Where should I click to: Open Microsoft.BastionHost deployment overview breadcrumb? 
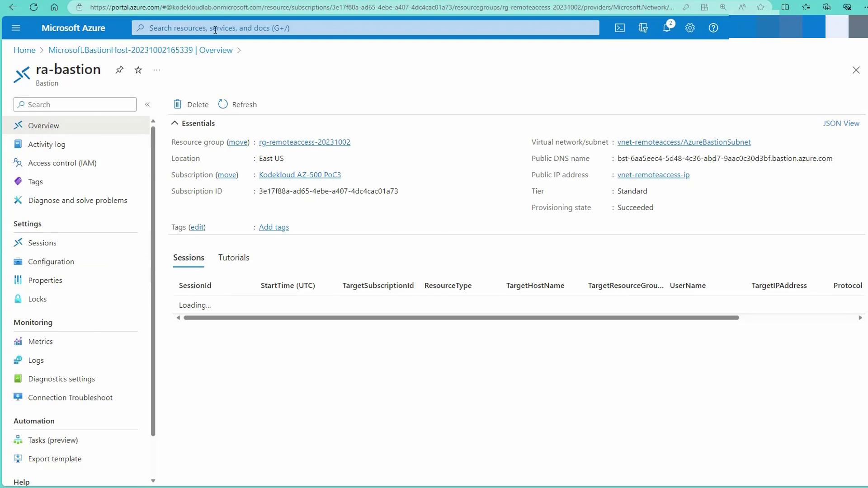coord(141,50)
